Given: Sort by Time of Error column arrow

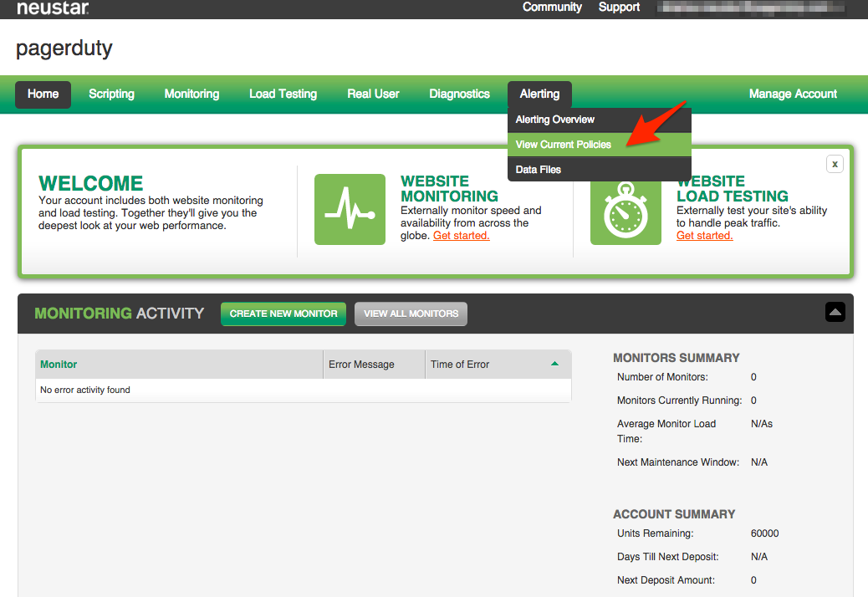Looking at the screenshot, I should pyautogui.click(x=554, y=364).
